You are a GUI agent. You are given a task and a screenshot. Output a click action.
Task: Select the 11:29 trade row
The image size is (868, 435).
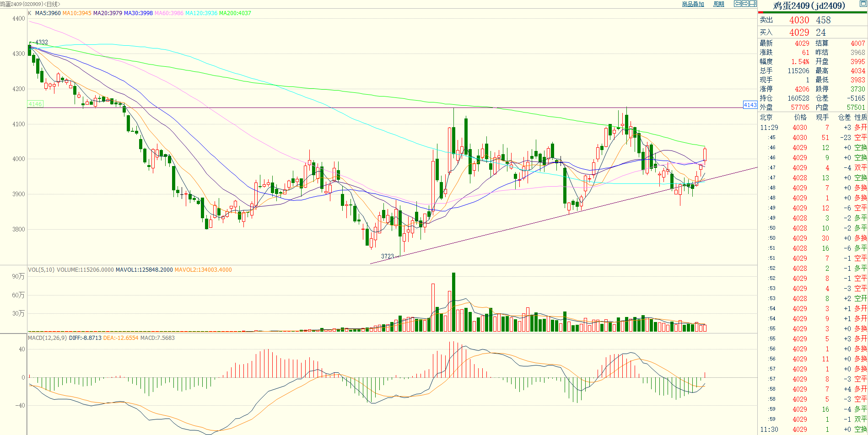click(813, 128)
